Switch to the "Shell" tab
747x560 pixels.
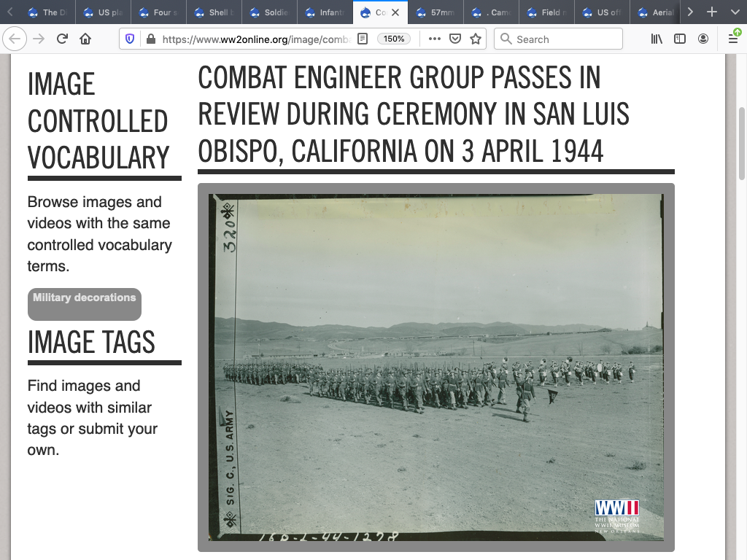tap(213, 12)
